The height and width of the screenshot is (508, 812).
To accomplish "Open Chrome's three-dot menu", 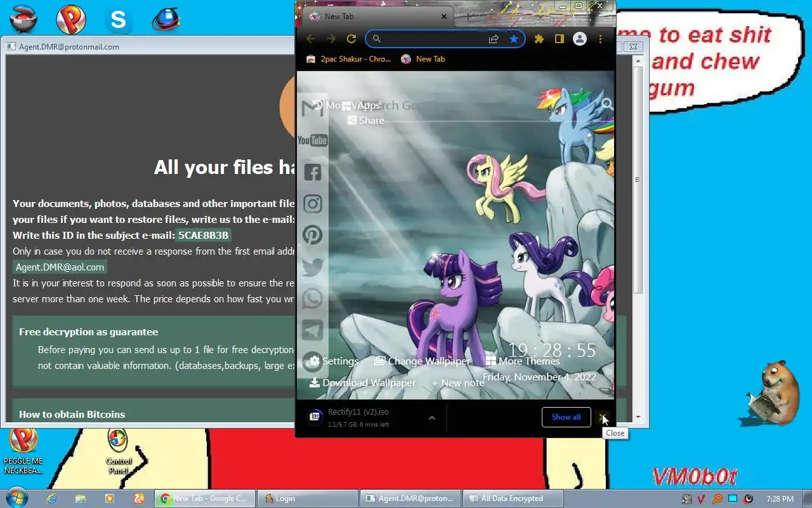I will tap(600, 39).
